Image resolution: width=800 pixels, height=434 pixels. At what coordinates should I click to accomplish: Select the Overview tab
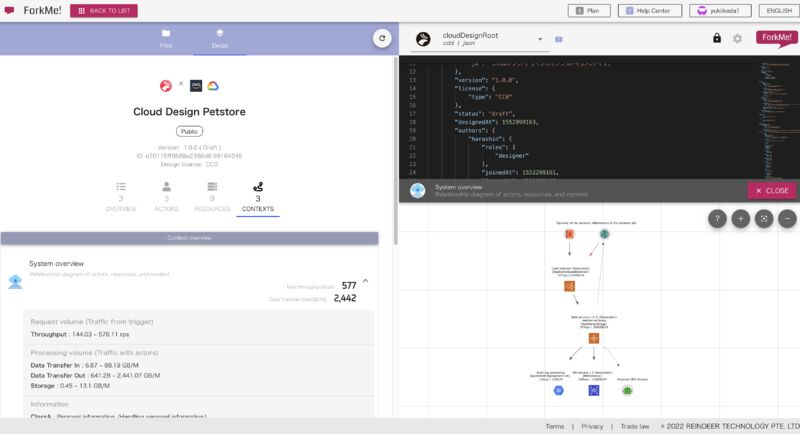[121, 197]
